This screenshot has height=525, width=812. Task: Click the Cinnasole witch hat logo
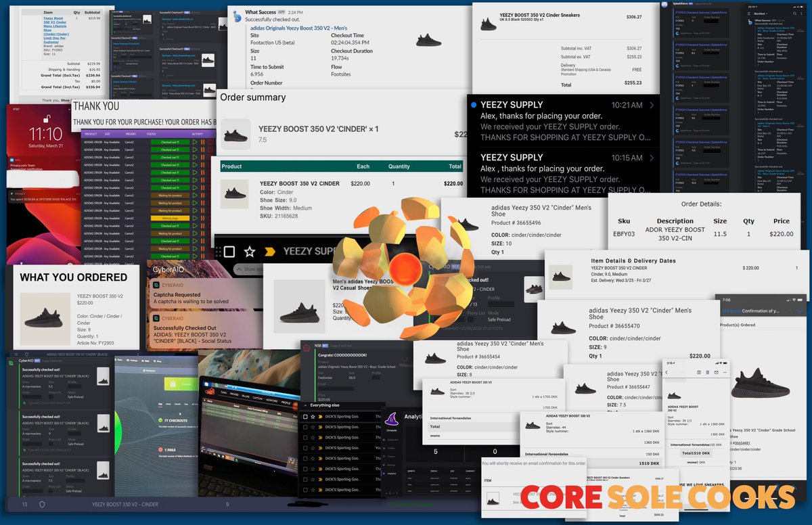393,419
